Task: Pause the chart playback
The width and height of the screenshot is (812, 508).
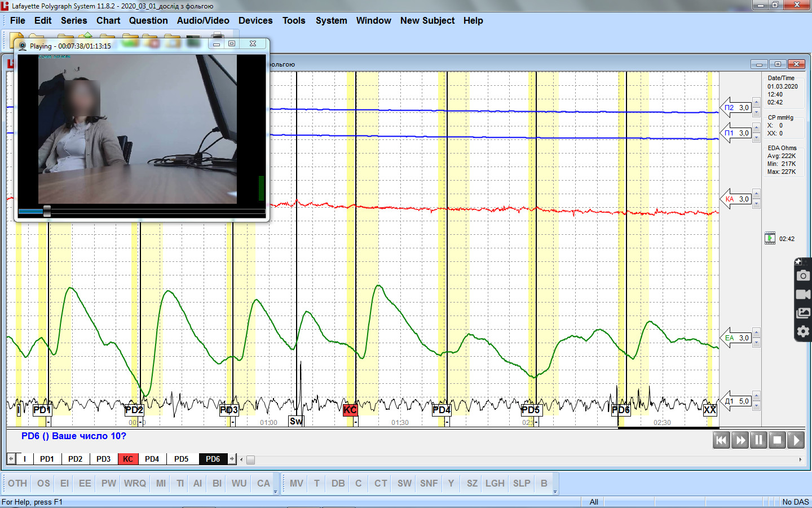Action: coord(759,440)
